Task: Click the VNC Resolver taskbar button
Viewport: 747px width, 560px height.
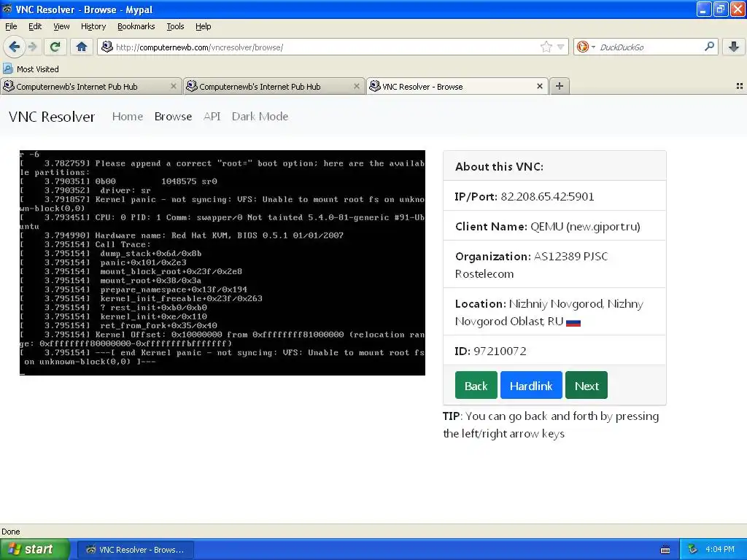Action: (x=135, y=550)
